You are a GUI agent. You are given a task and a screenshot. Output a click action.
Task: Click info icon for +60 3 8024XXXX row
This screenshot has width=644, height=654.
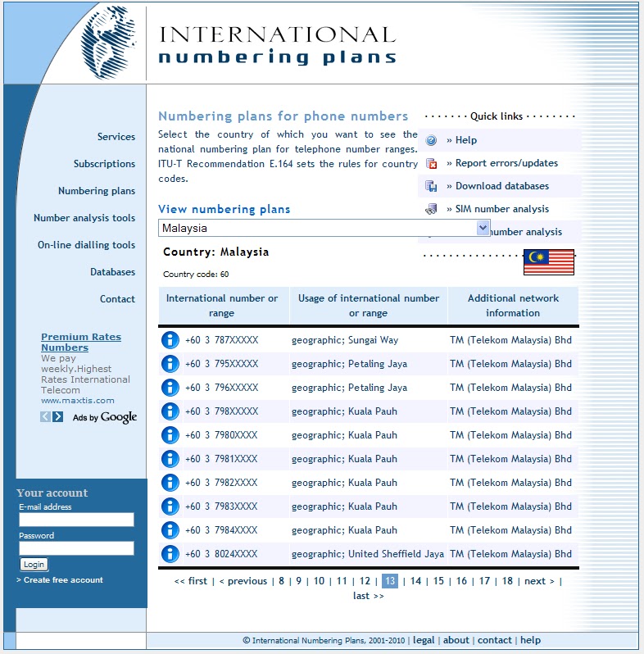click(x=170, y=554)
